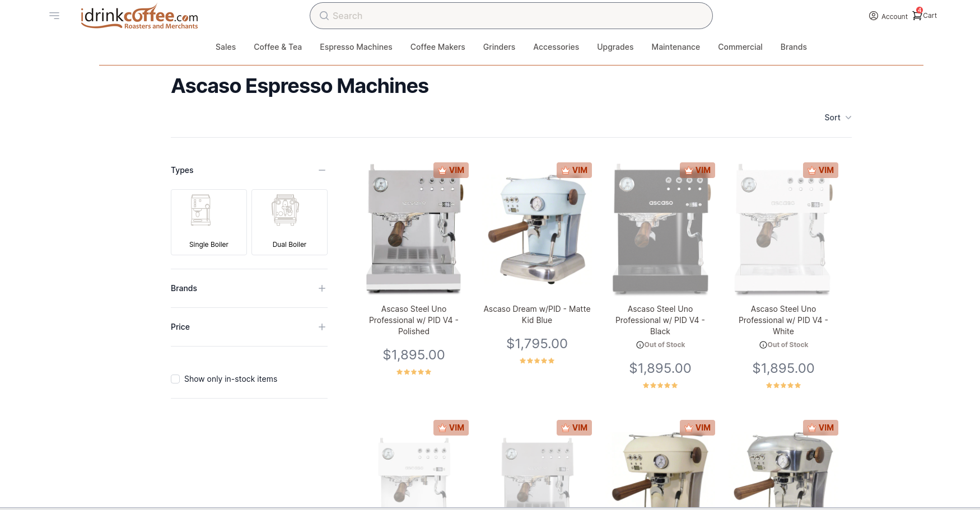Click VIM badge on Steel Uno Polished
Screen dimensions: 980x510
point(451,170)
